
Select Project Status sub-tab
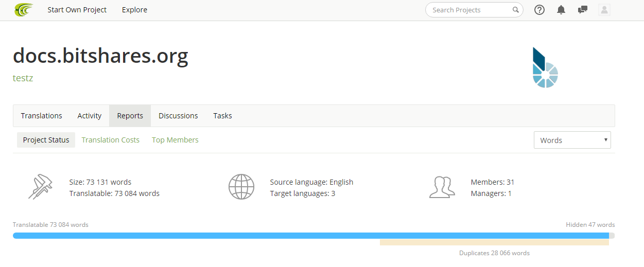46,140
